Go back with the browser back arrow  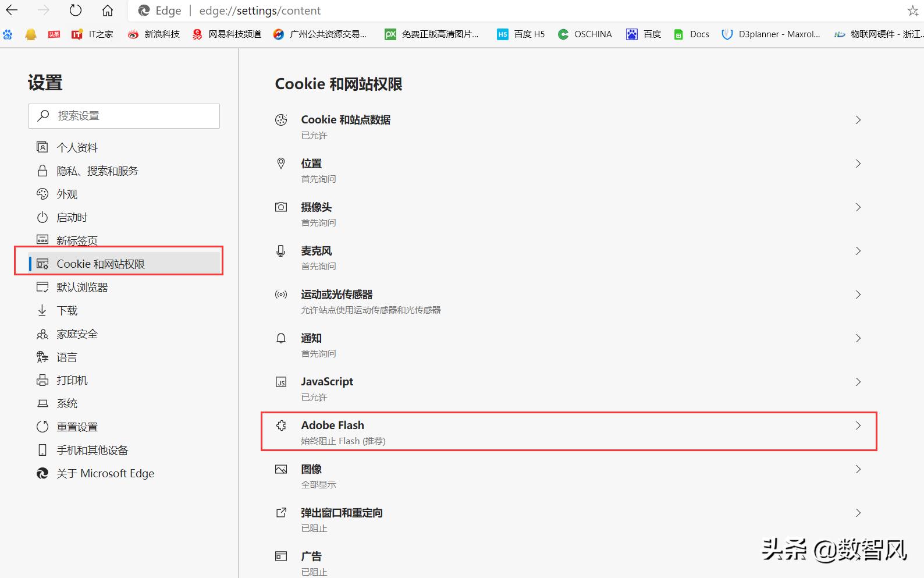[x=12, y=10]
